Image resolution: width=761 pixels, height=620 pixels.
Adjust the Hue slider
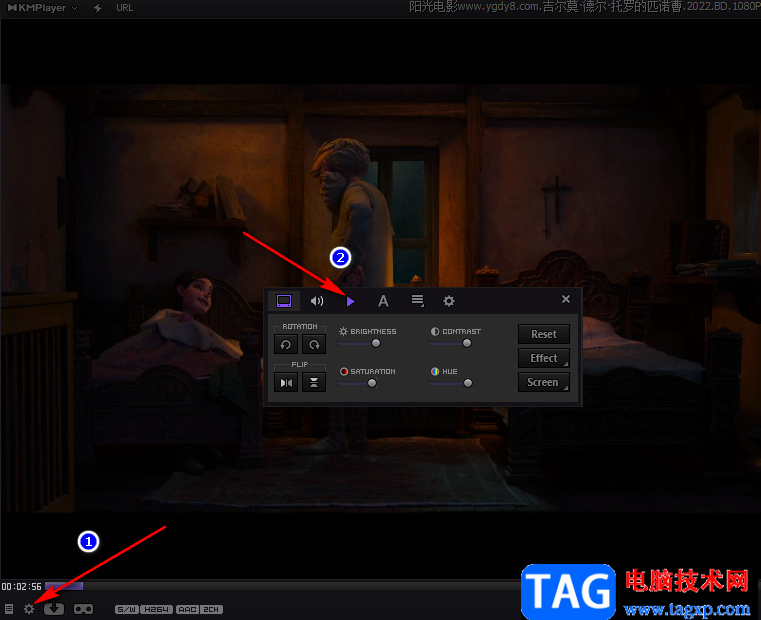click(x=468, y=383)
